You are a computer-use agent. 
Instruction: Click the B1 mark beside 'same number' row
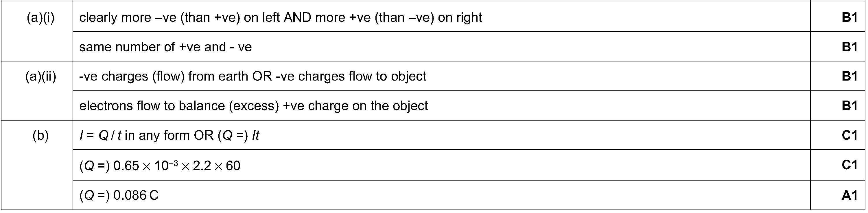[849, 47]
